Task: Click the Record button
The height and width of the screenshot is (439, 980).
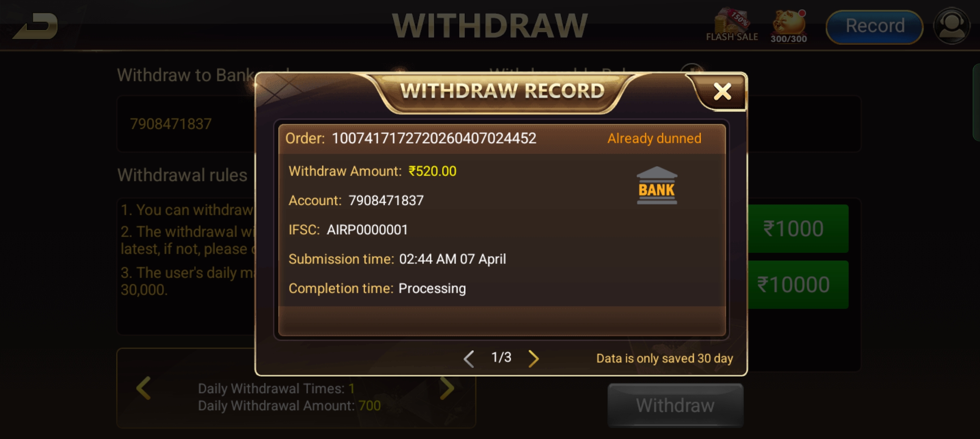Action: point(875,26)
